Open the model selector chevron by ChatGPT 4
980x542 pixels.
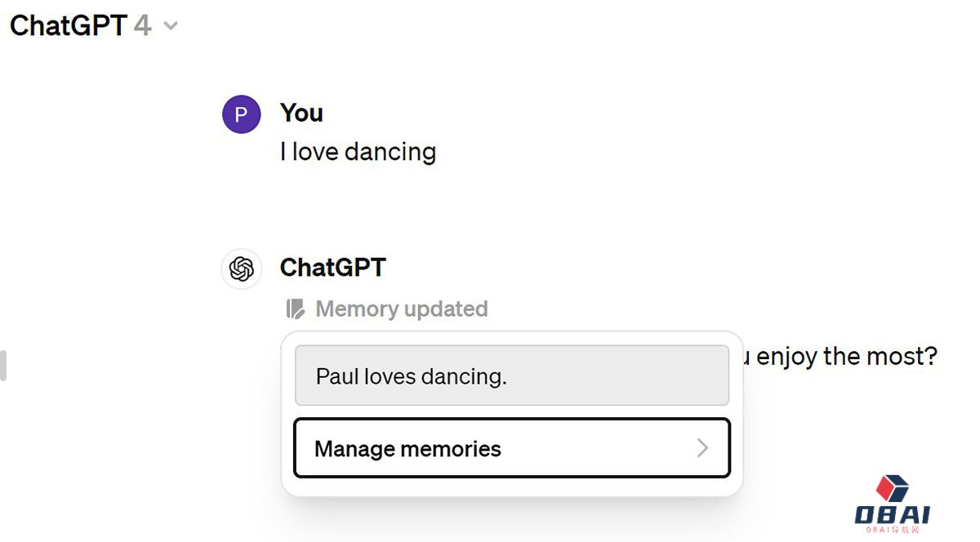171,26
